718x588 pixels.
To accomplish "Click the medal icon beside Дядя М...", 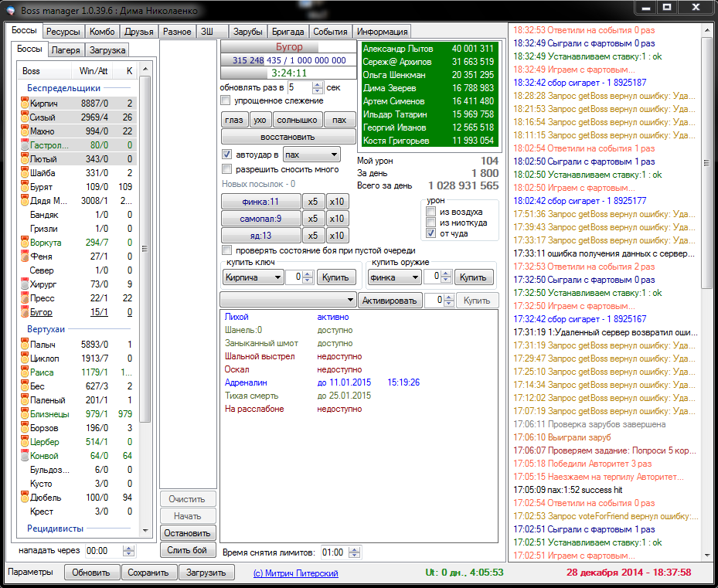I will click(x=25, y=201).
